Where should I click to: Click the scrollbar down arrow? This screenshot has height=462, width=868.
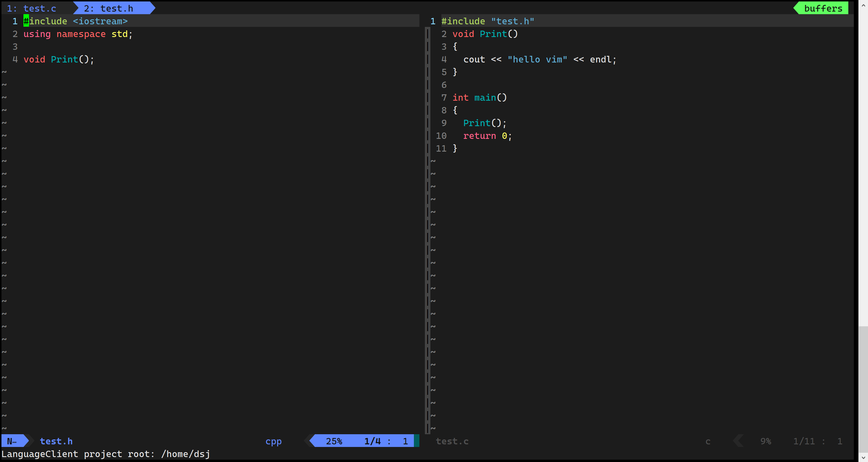pyautogui.click(x=863, y=457)
